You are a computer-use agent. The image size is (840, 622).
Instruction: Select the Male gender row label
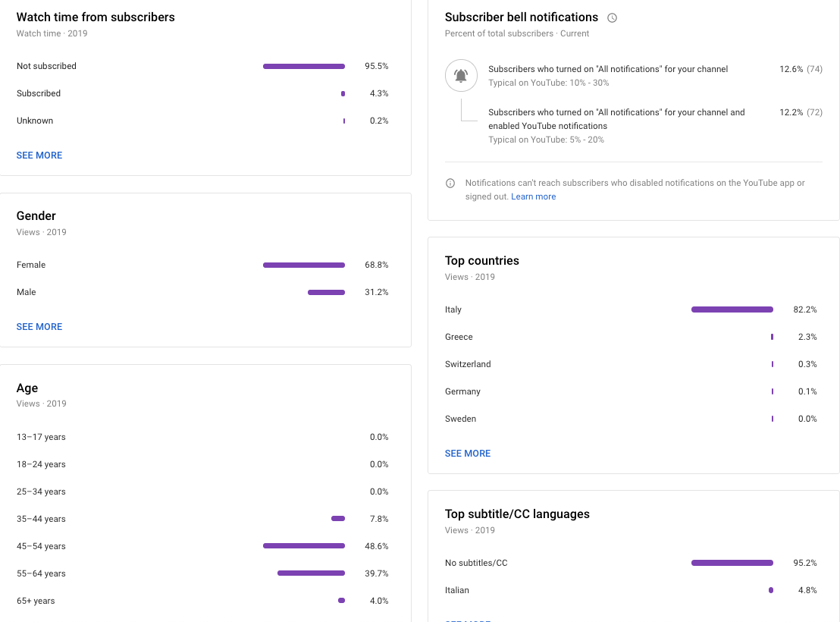[x=27, y=292]
